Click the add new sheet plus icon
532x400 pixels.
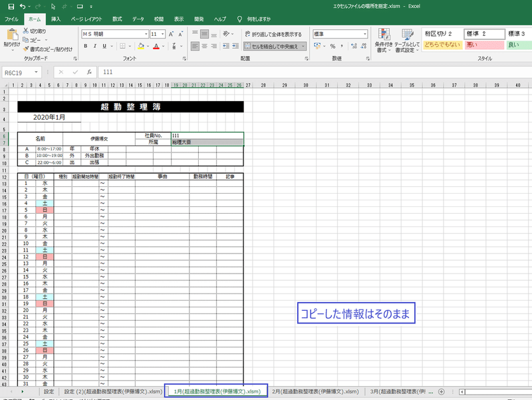pos(441,391)
